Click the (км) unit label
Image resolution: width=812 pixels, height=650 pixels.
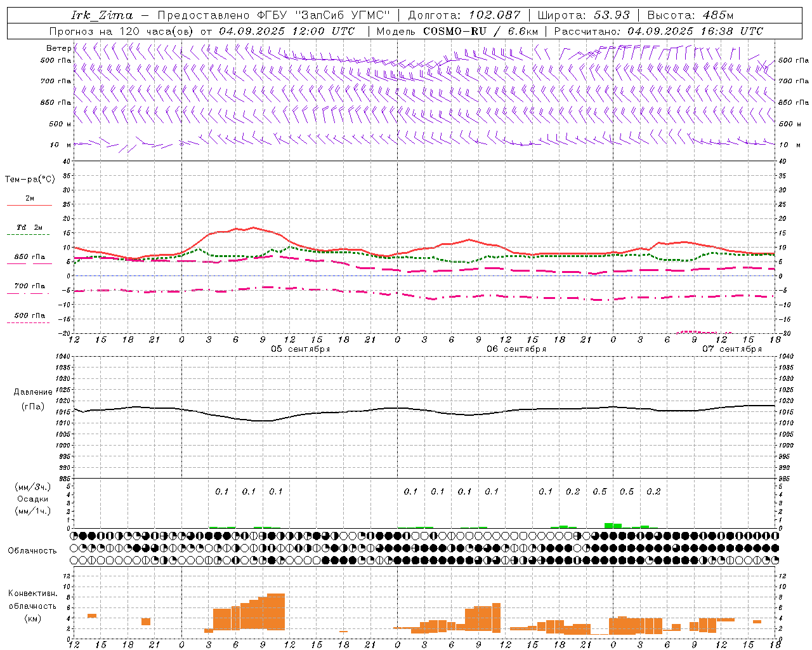(33, 618)
